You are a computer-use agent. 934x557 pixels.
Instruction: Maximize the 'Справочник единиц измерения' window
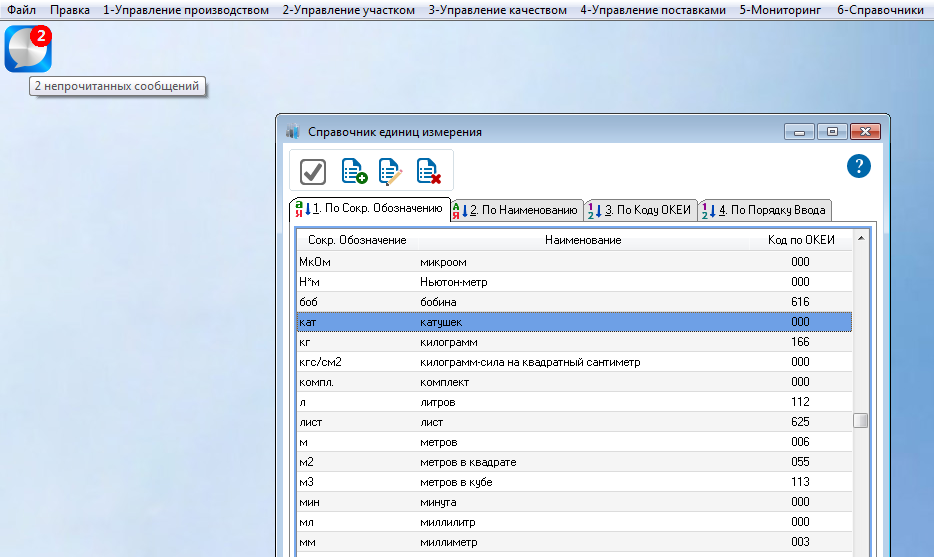click(831, 132)
